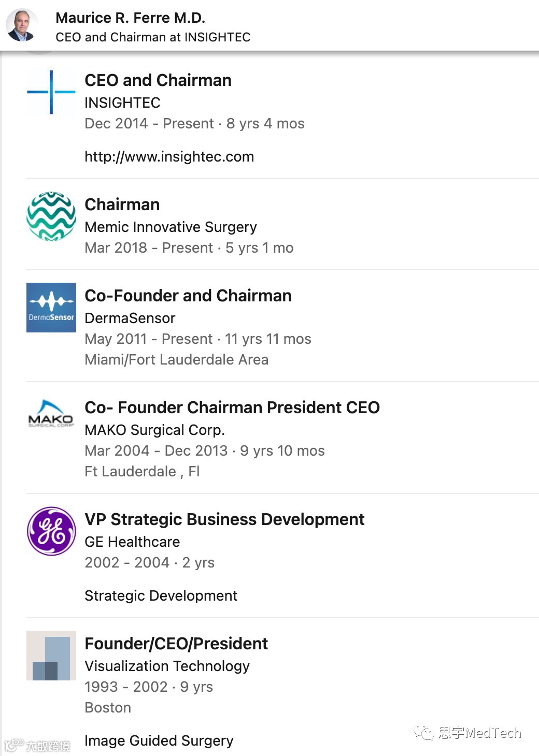Open the MAKO Surgical Corp. company name
539x756 pixels.
[154, 430]
